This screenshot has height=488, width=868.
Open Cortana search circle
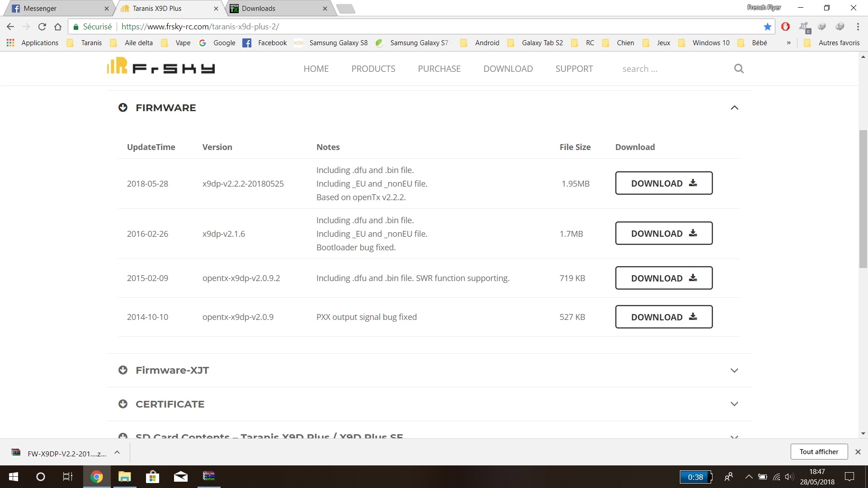[41, 477]
